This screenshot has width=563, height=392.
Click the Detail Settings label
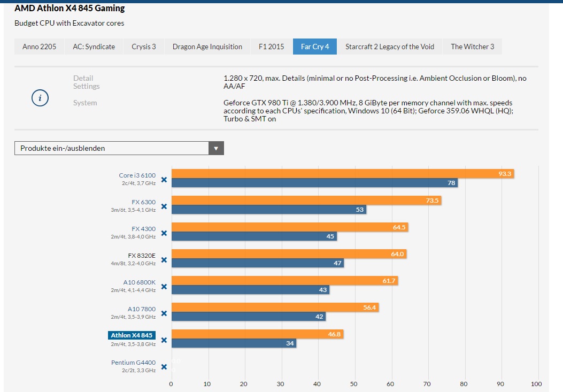click(x=86, y=82)
